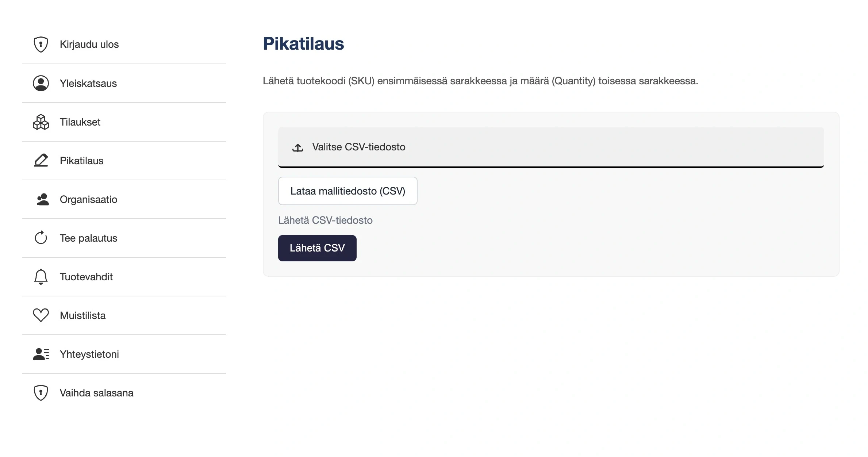Click the Vaihda salasana lock shield icon

tap(41, 393)
